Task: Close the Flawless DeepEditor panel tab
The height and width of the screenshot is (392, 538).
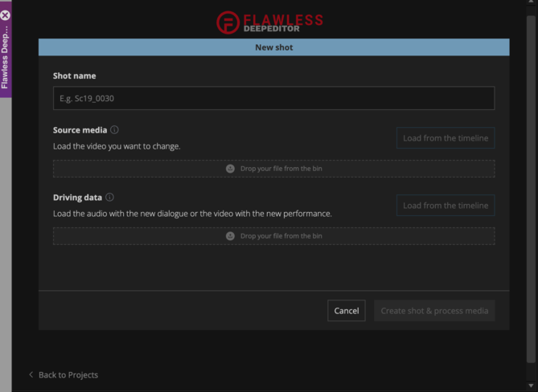Action: coord(5,16)
